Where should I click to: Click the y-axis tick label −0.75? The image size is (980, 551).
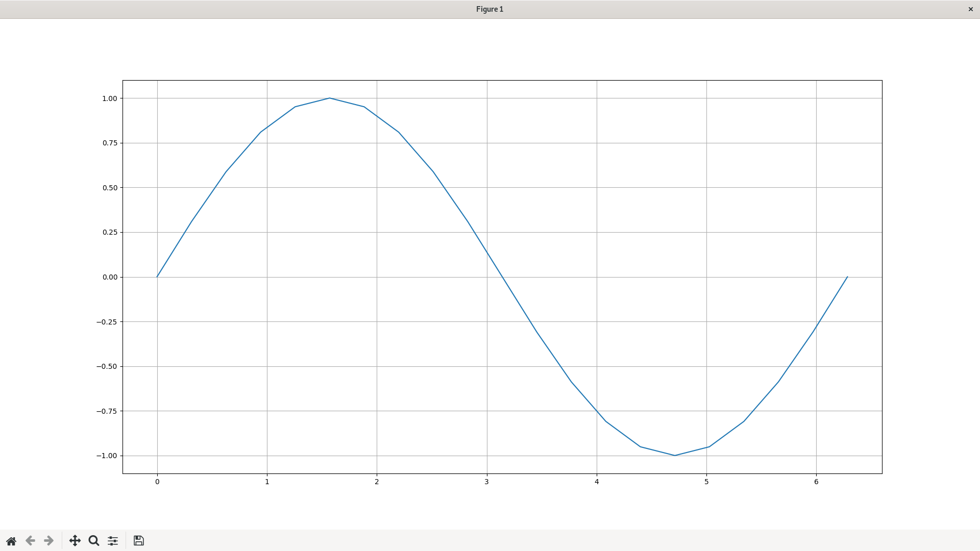[107, 411]
